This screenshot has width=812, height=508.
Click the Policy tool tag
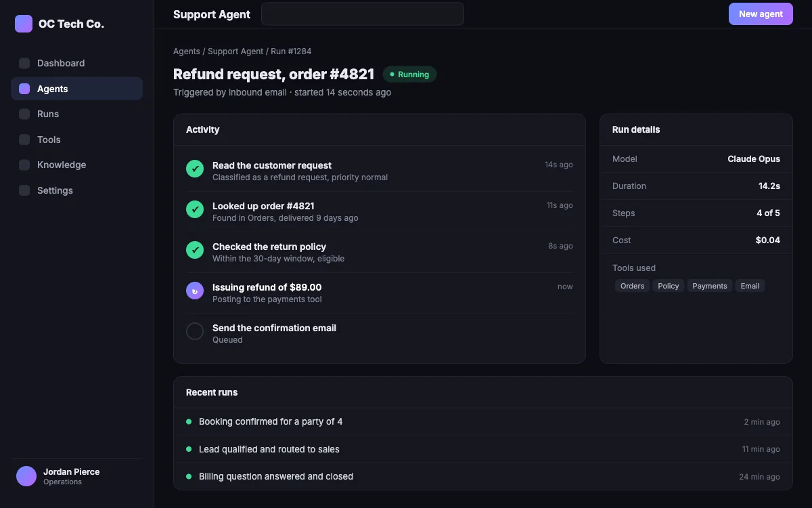coord(669,286)
